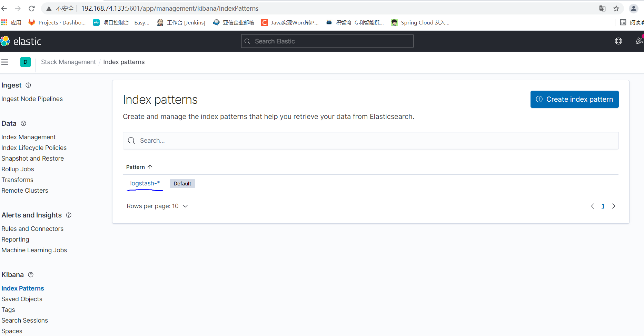Open the browser profile avatar

point(634,9)
